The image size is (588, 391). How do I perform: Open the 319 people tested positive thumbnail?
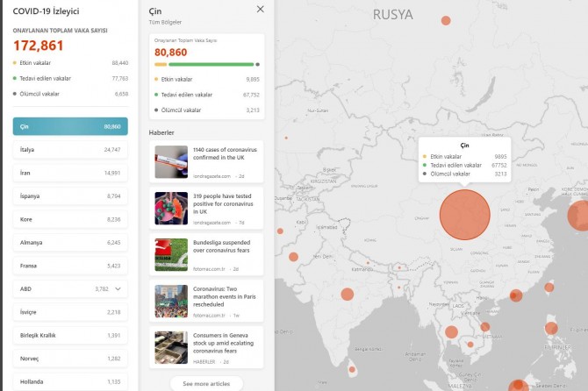(171, 209)
